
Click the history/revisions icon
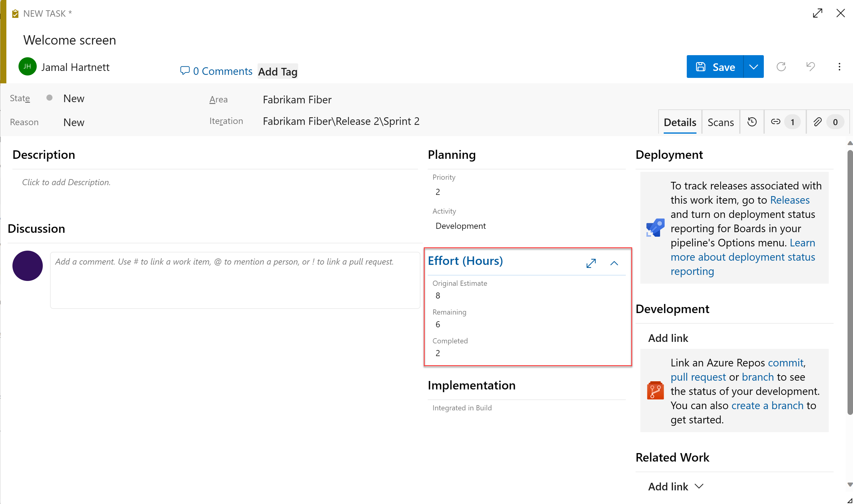[753, 122]
